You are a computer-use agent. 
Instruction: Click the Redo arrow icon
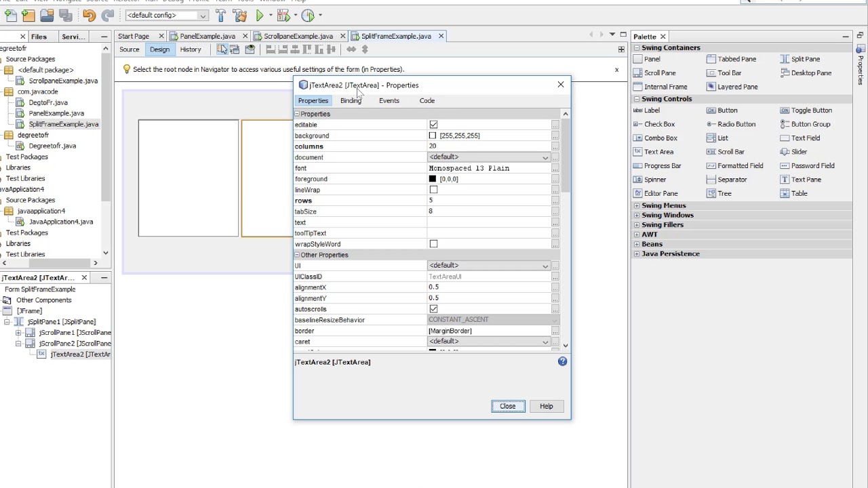pyautogui.click(x=107, y=15)
